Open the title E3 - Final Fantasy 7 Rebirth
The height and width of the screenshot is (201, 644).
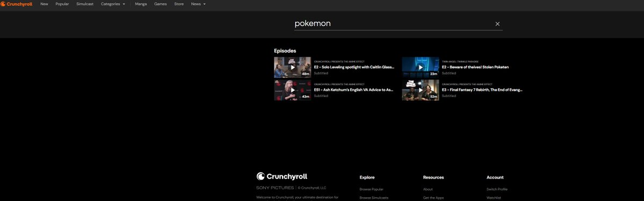[482, 90]
